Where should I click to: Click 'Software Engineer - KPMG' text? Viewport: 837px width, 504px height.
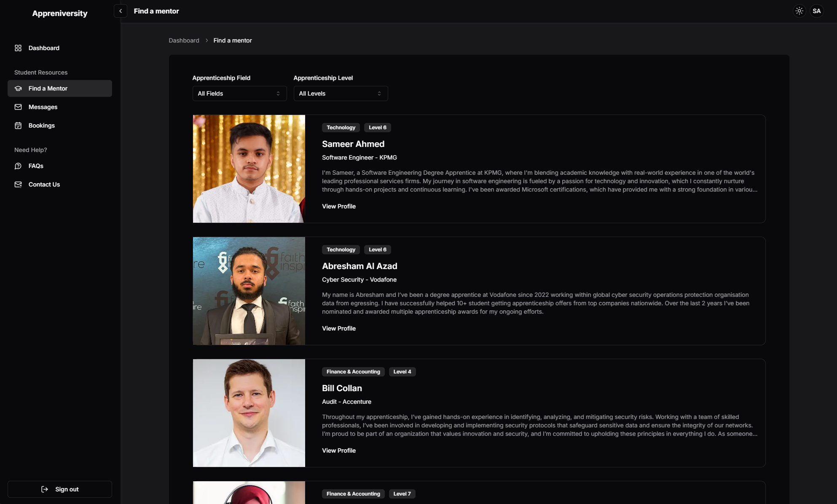359,157
